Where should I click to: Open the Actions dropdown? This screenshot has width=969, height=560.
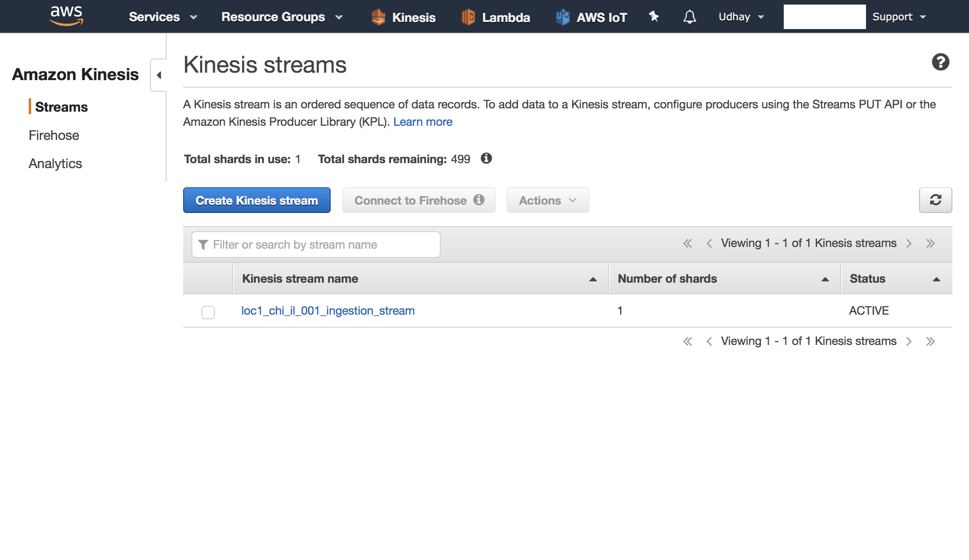547,200
